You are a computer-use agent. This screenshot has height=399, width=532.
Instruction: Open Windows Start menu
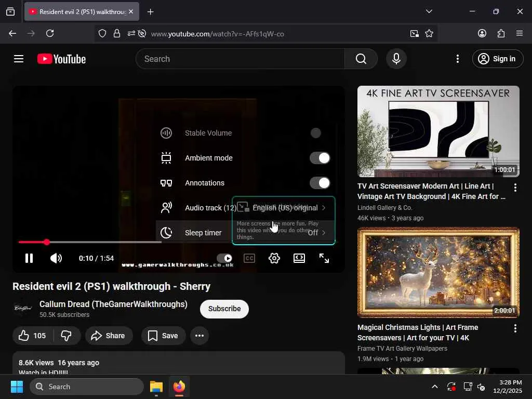point(17,387)
